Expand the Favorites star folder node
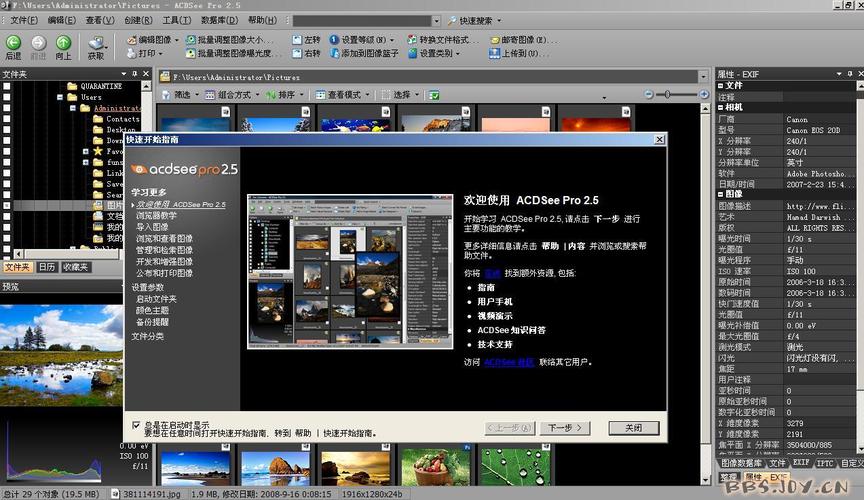The image size is (864, 500). click(x=85, y=151)
